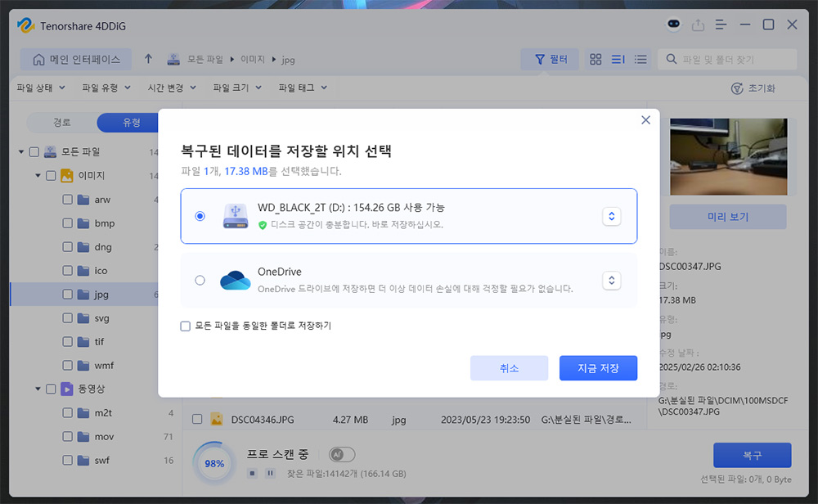Image resolution: width=818 pixels, height=504 pixels.
Task: Click the 이미지 category folder icon
Action: pyautogui.click(x=67, y=175)
